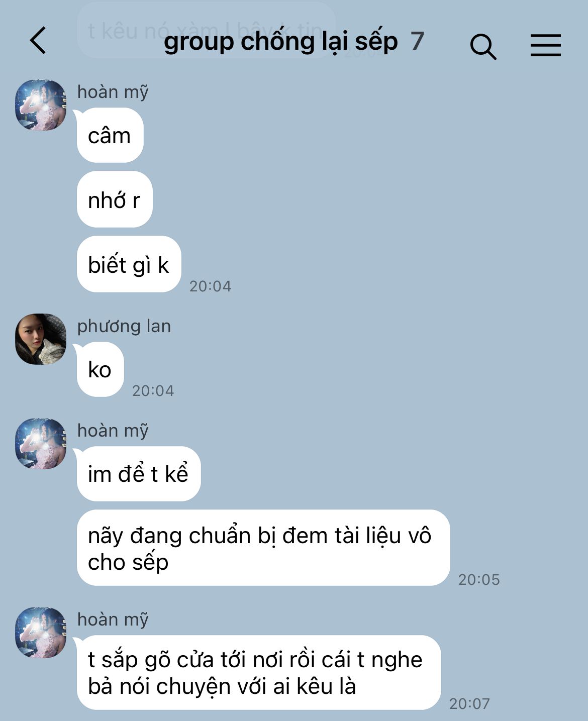Select the "nhớ r" message bubble
This screenshot has width=588, height=721.
[115, 199]
